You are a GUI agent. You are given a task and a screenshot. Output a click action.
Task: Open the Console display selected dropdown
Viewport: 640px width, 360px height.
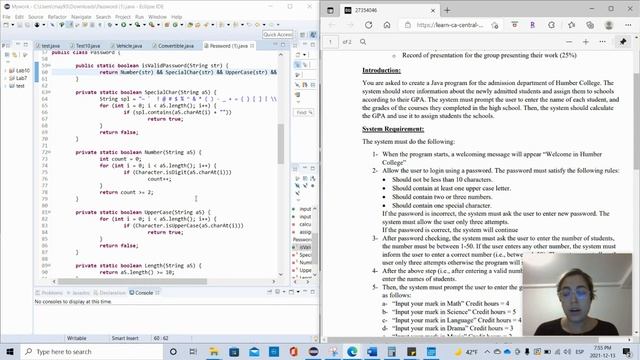pos(284,292)
